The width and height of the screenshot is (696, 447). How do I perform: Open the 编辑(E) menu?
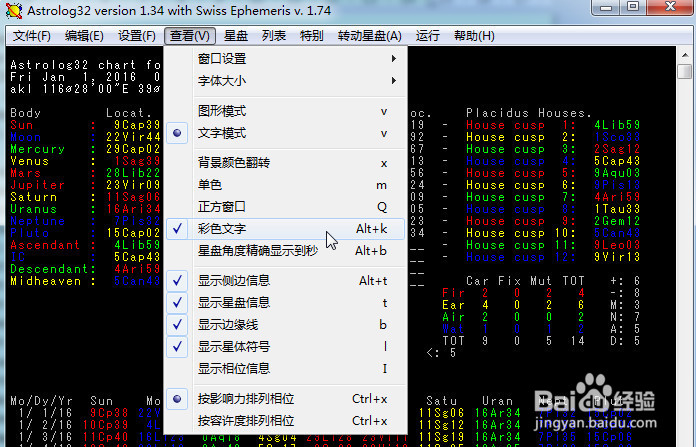click(84, 36)
